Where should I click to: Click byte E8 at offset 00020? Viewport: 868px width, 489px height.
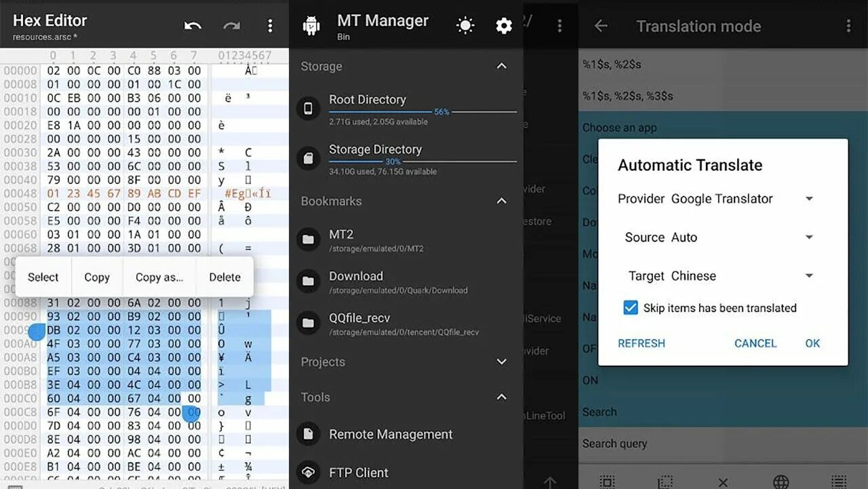coord(54,125)
